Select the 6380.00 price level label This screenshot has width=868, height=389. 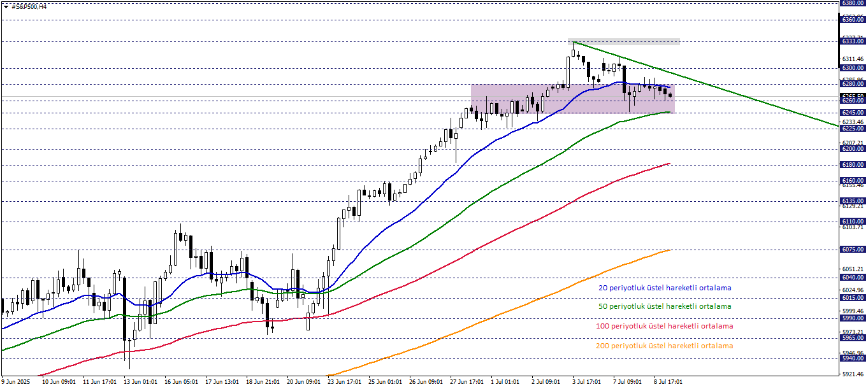coord(853,3)
